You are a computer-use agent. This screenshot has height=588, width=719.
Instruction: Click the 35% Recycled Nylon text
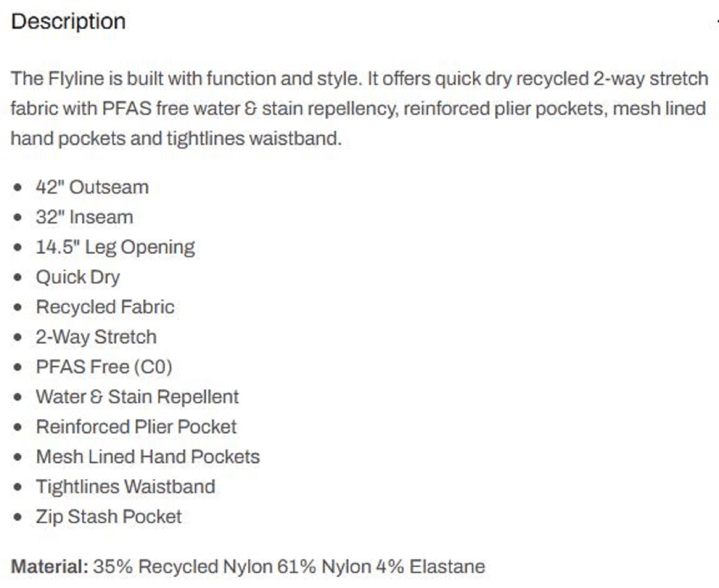(x=183, y=567)
